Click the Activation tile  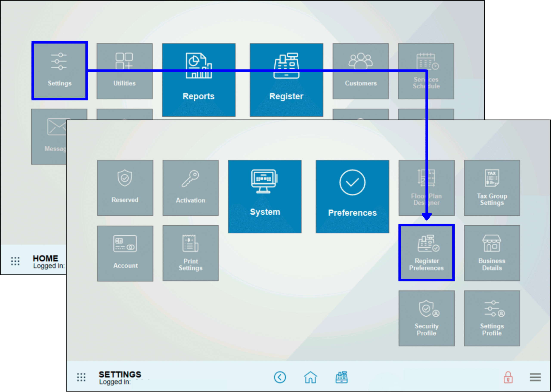coord(190,188)
